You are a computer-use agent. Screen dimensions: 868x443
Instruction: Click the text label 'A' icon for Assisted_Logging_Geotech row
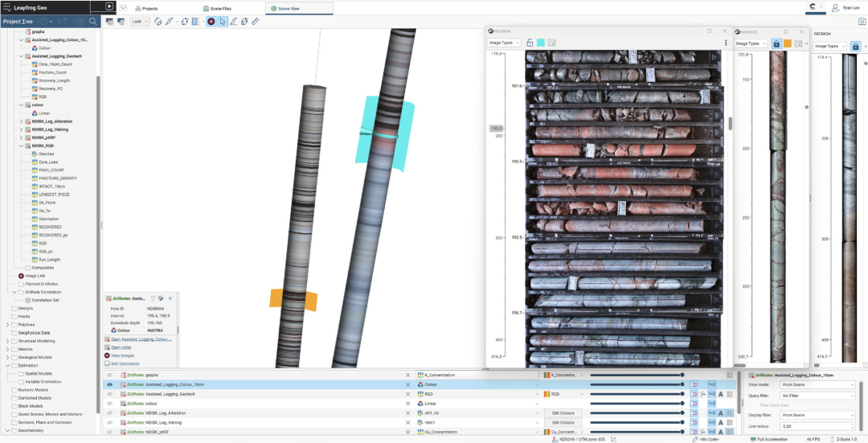tap(721, 394)
